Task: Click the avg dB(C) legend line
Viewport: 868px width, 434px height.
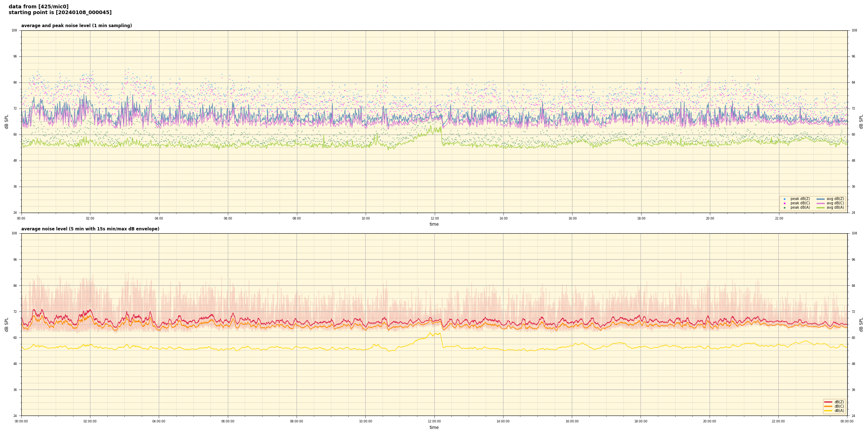Action: (821, 203)
